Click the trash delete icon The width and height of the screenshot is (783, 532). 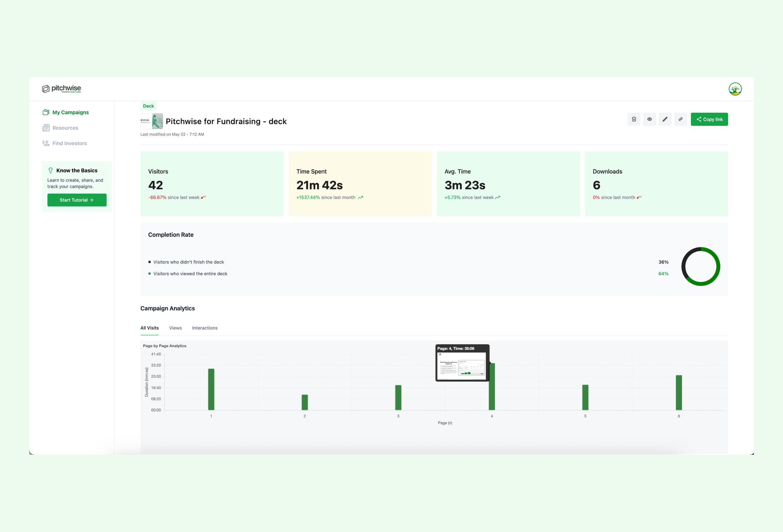click(x=634, y=119)
